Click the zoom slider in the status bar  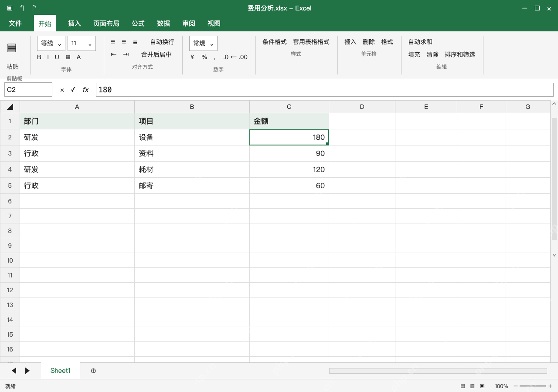coord(533,386)
